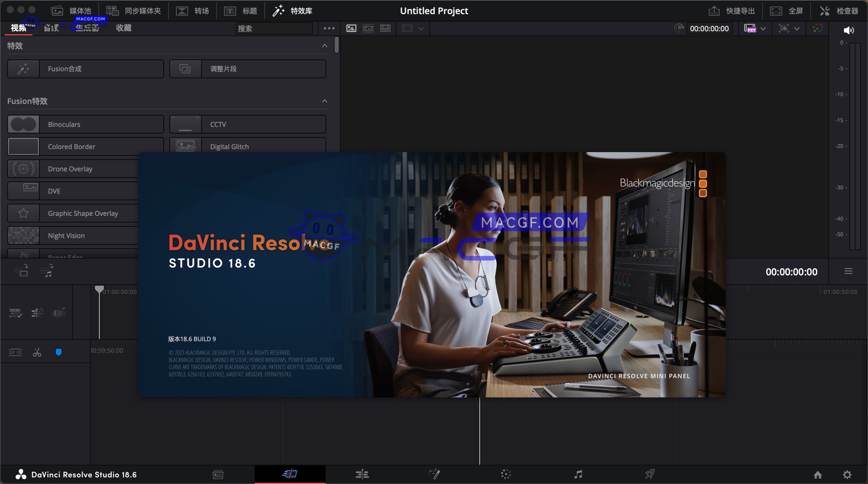Switch to the 视频 tab
The height and width of the screenshot is (484, 868).
click(18, 28)
